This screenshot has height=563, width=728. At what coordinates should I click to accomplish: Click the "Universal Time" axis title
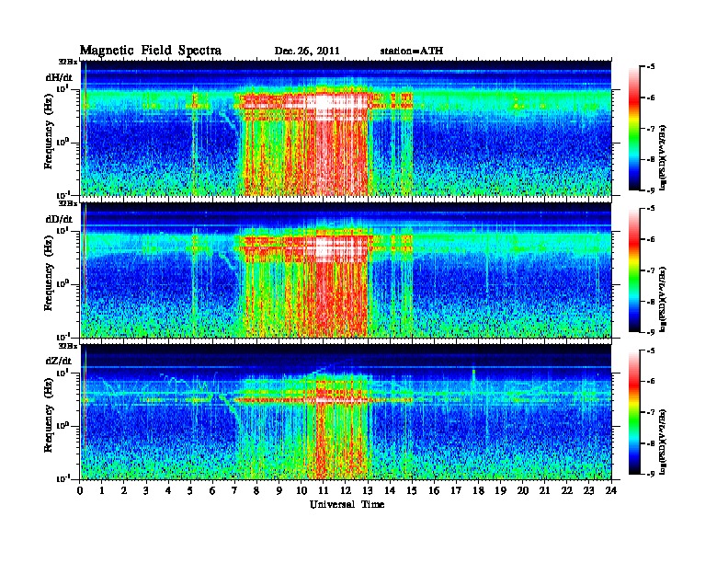pos(347,504)
